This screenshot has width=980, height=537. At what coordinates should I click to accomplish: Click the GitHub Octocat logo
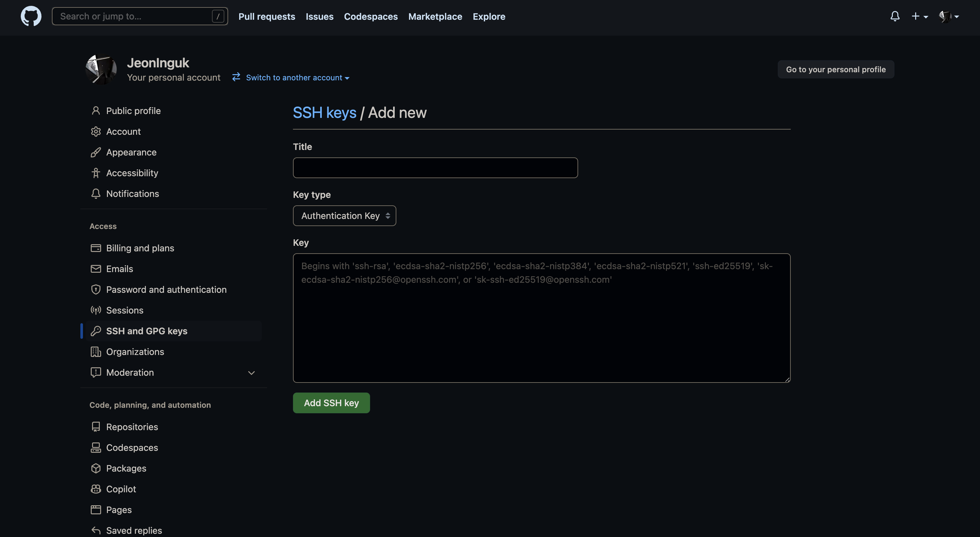pos(31,16)
